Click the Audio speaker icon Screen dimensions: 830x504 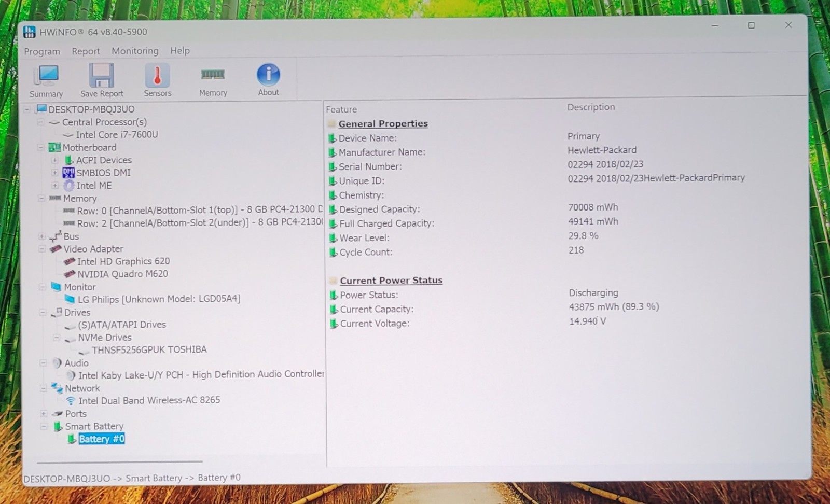[57, 363]
